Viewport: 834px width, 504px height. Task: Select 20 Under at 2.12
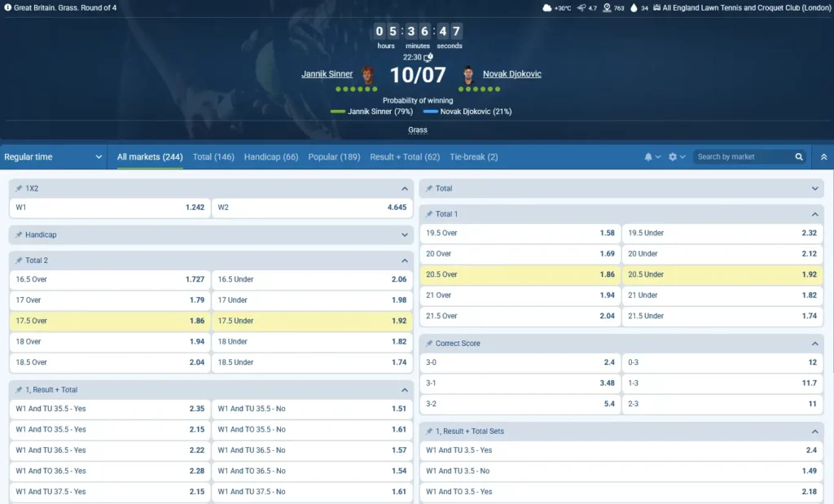click(x=722, y=253)
